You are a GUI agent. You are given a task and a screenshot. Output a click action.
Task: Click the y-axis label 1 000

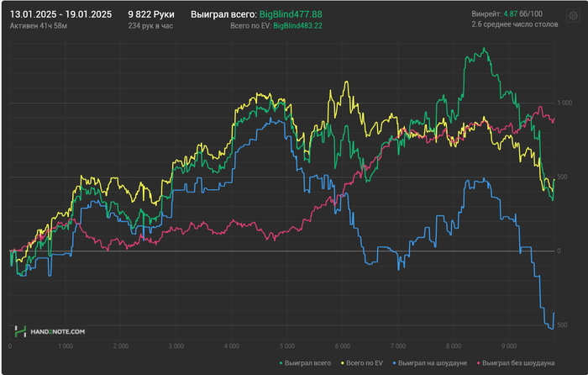click(564, 103)
